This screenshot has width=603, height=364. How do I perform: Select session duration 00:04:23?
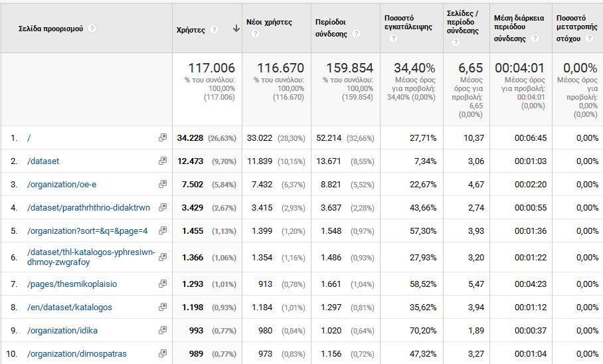coord(531,284)
